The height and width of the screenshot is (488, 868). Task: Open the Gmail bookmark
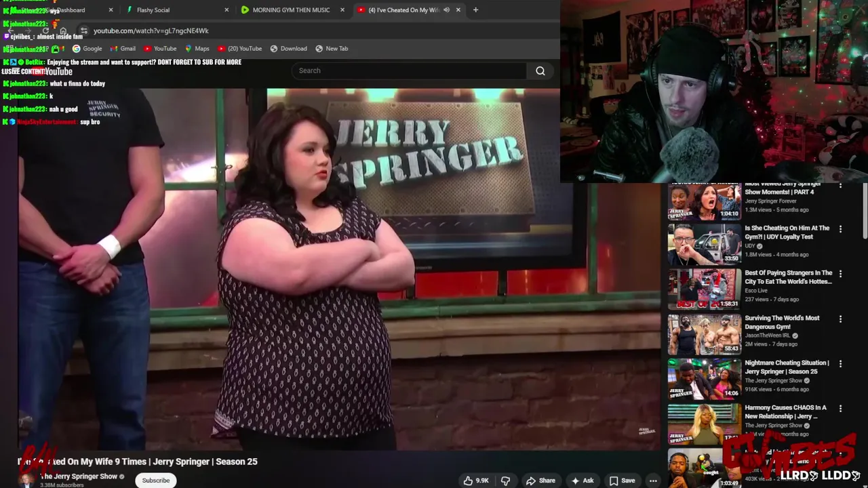tap(123, 49)
